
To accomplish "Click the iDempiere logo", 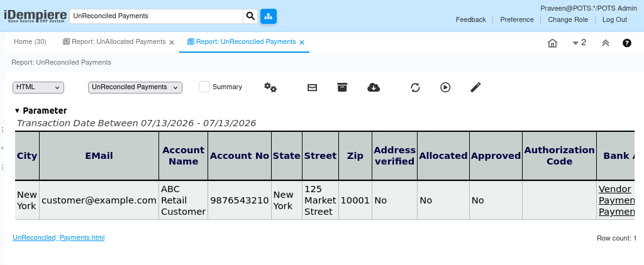I will coord(35,16).
